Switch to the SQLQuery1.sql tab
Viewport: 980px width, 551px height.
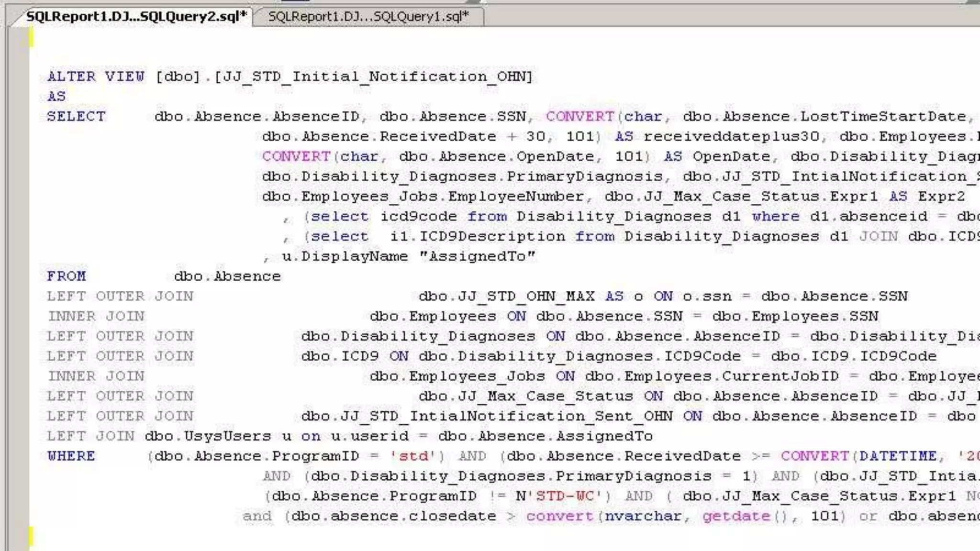pos(368,17)
